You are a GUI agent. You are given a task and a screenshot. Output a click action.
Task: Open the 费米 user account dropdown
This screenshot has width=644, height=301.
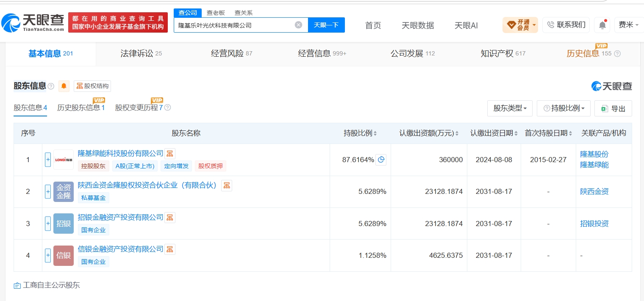point(629,25)
